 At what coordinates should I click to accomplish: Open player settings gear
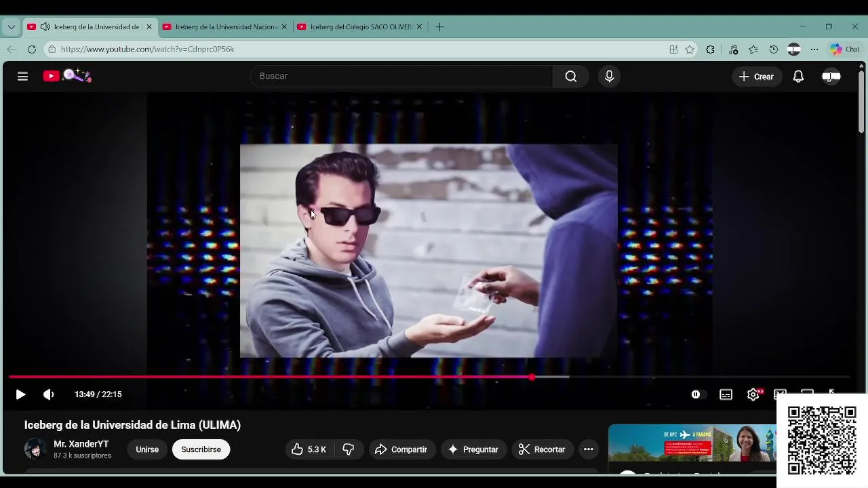point(753,394)
